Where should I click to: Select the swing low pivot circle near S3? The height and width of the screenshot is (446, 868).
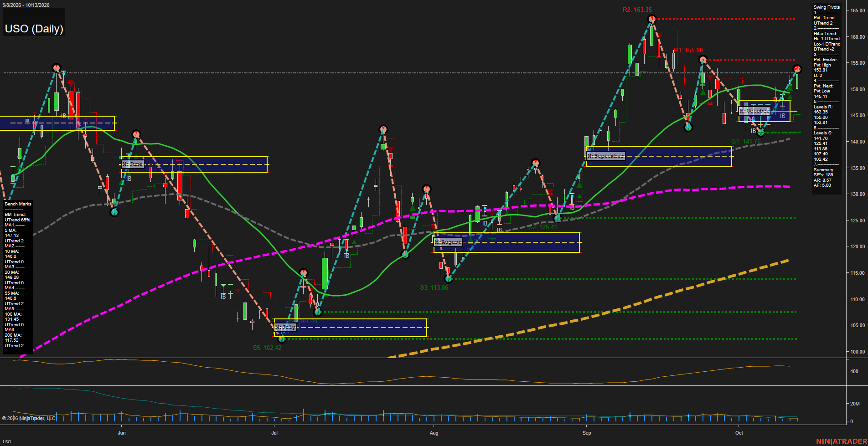click(449, 278)
